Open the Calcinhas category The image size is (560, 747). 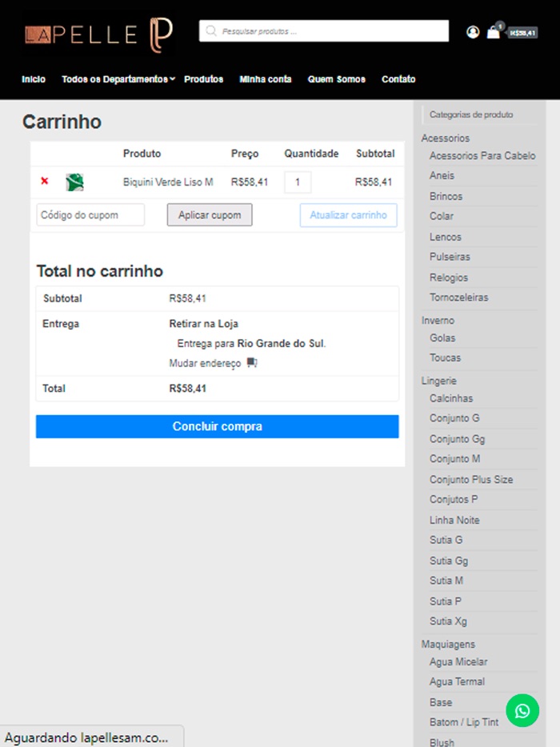pyautogui.click(x=451, y=398)
